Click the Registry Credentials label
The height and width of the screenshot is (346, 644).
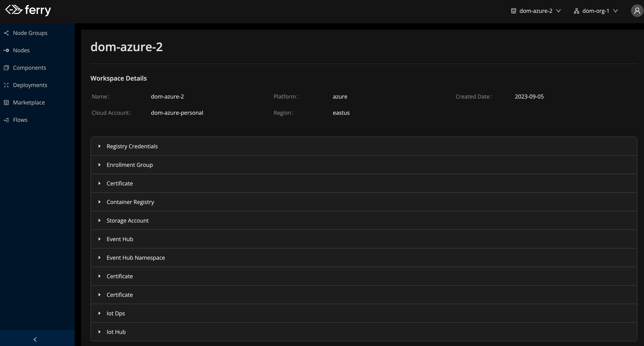coord(132,146)
